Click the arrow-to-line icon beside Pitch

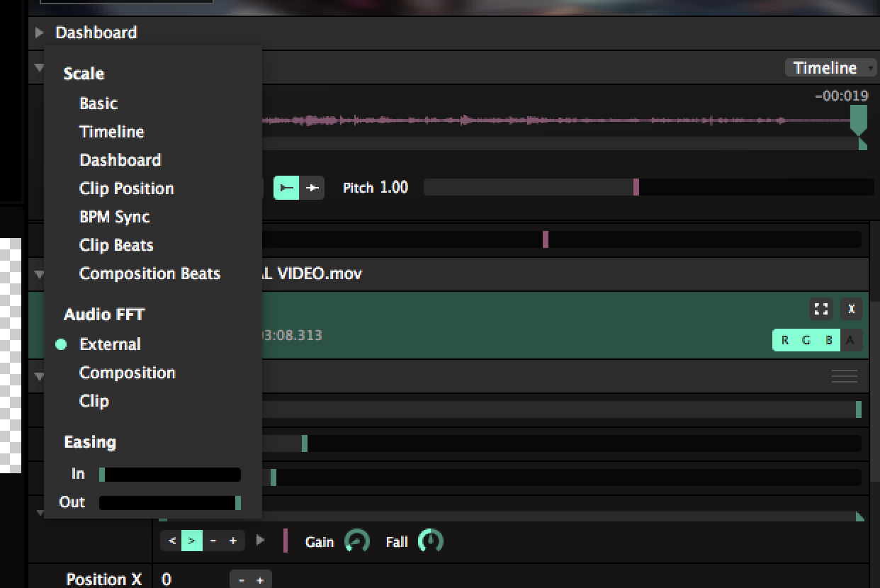pos(312,188)
